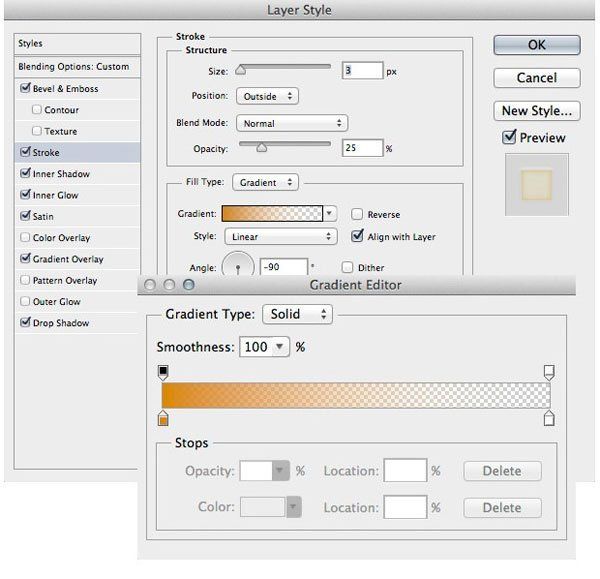
Task: Select the white right color stop
Action: click(x=549, y=418)
